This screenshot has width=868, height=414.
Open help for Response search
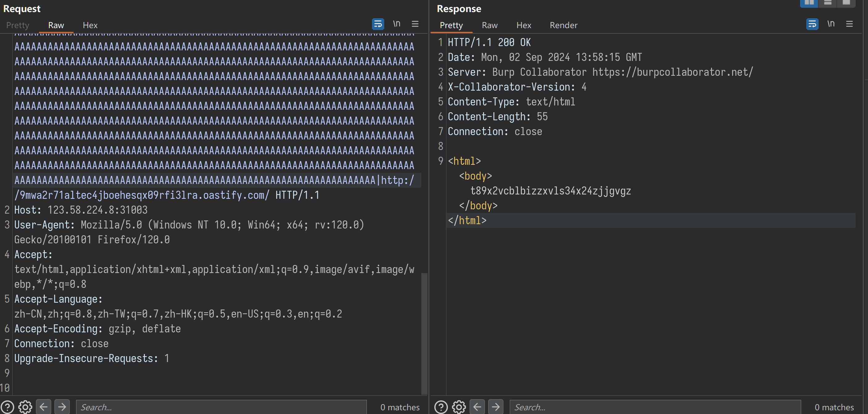point(441,407)
